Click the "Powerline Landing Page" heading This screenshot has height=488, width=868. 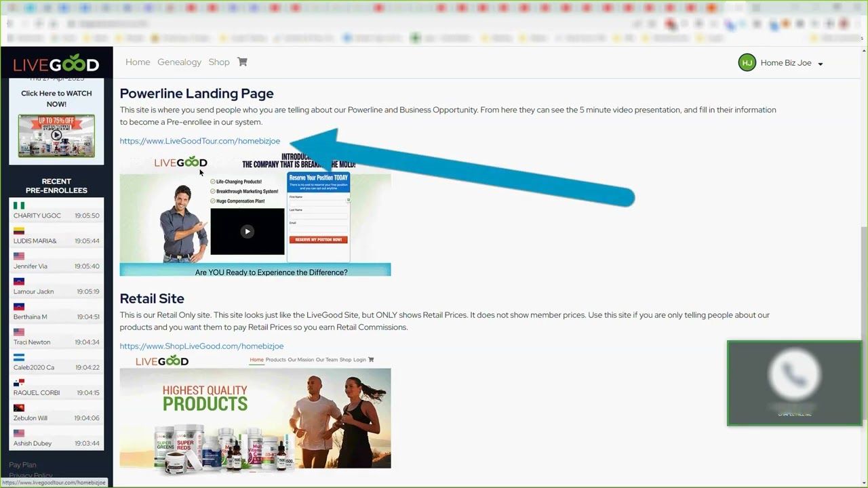coord(197,94)
